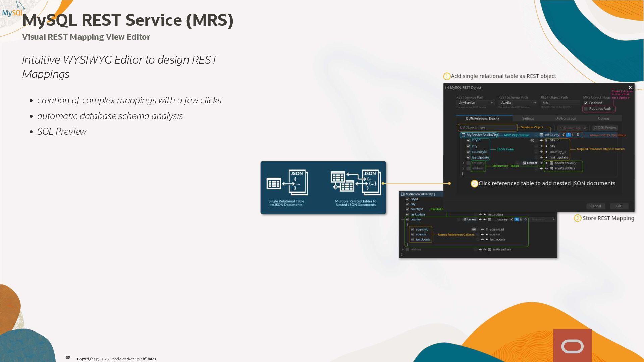
Task: Expand the country referenced table row
Action: click(463, 163)
